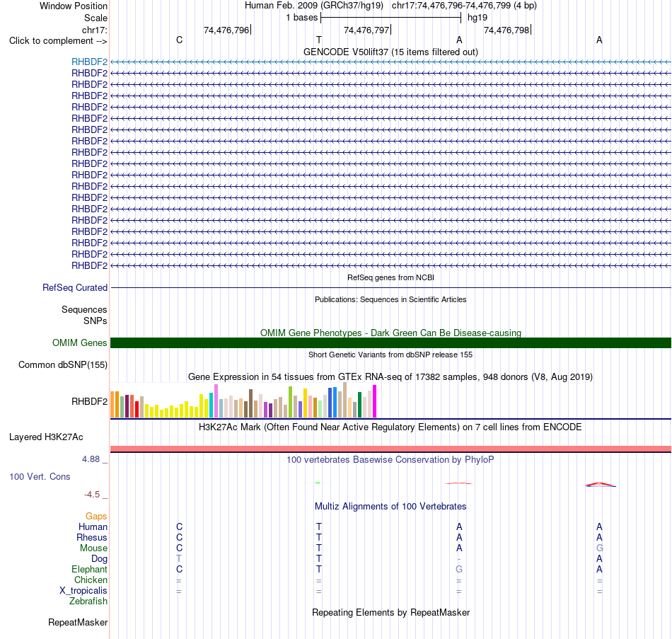
Task: Click the X_tropicalis species label
Action: (83, 591)
